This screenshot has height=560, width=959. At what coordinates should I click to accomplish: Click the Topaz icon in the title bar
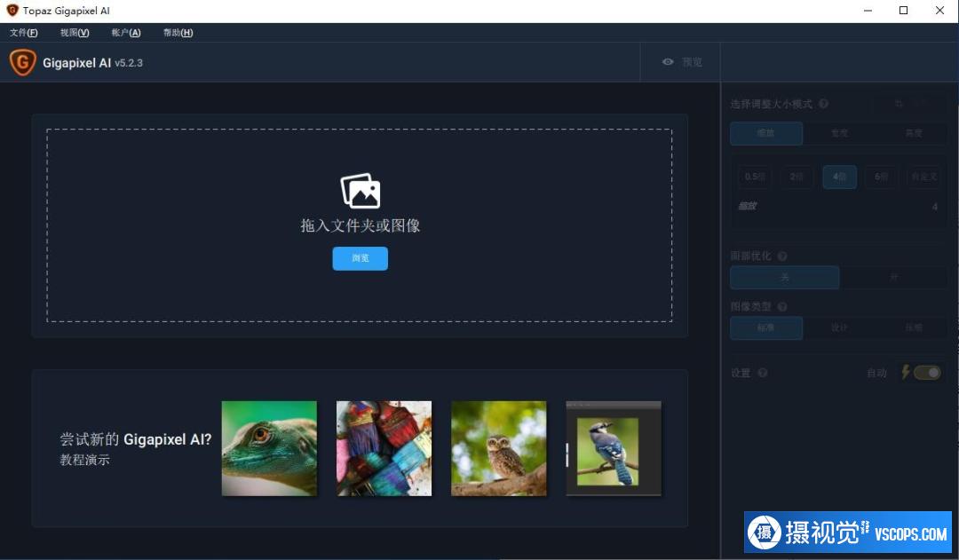(x=12, y=11)
